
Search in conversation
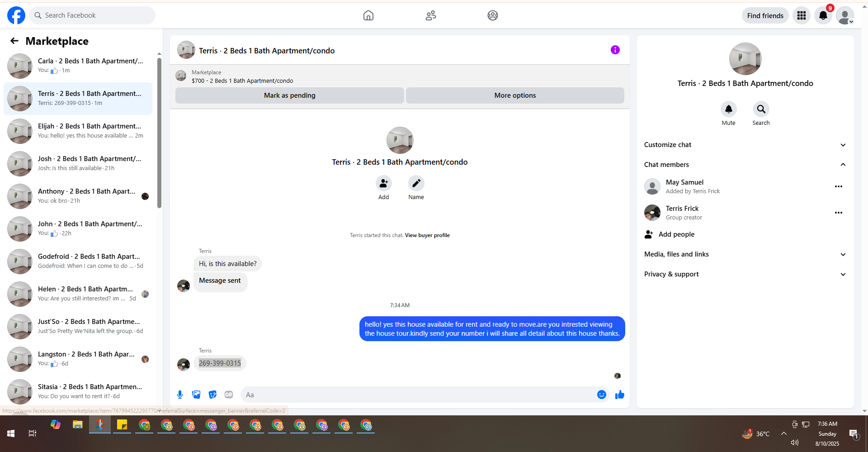click(x=761, y=109)
